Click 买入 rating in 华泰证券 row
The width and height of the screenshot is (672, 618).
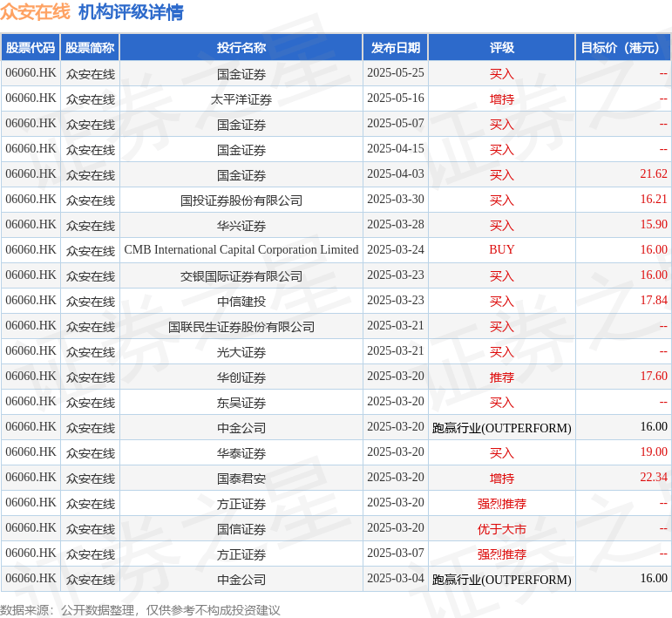[x=502, y=453]
